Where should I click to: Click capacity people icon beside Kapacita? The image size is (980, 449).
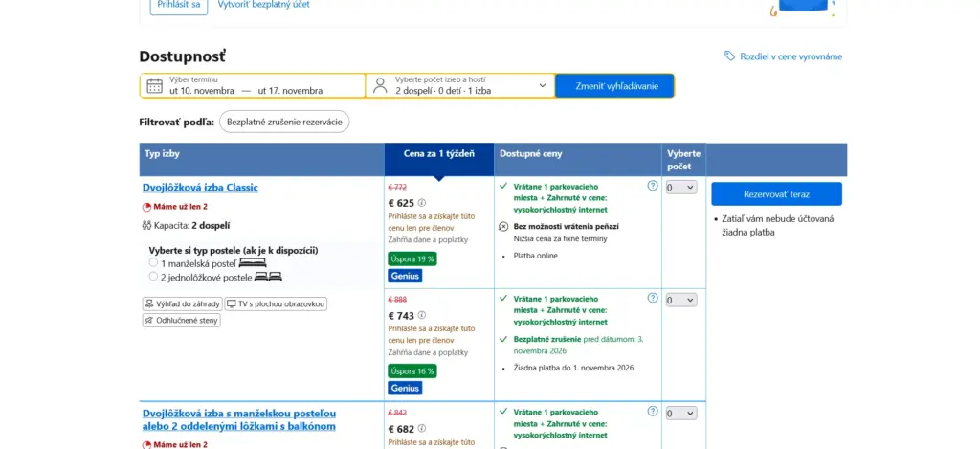point(146,226)
